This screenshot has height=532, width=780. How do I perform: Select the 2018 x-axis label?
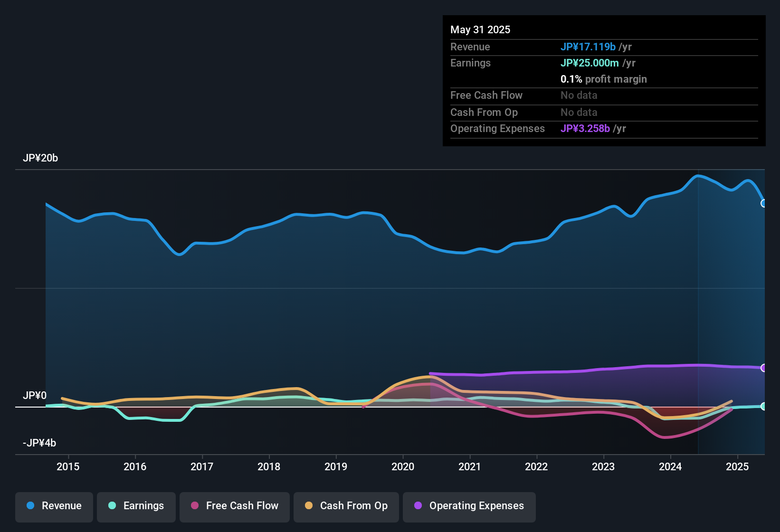[x=269, y=466]
